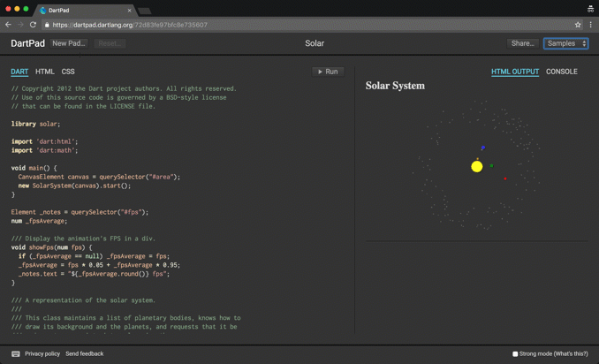
Task: Open the Chrome three-dot menu
Action: (x=590, y=25)
